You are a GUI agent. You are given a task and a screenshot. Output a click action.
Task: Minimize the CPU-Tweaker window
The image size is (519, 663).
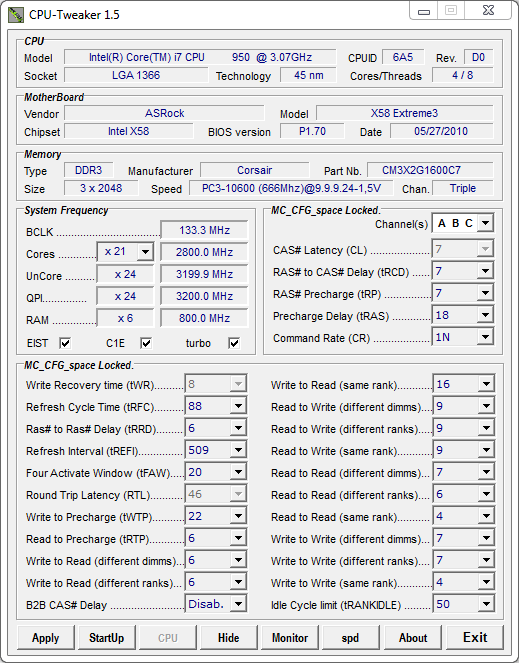423,10
